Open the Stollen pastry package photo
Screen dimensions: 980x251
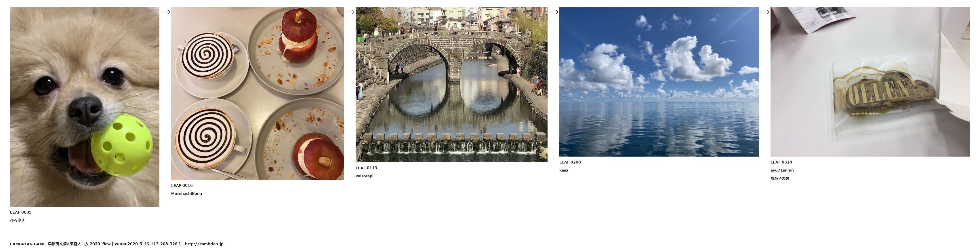870,82
